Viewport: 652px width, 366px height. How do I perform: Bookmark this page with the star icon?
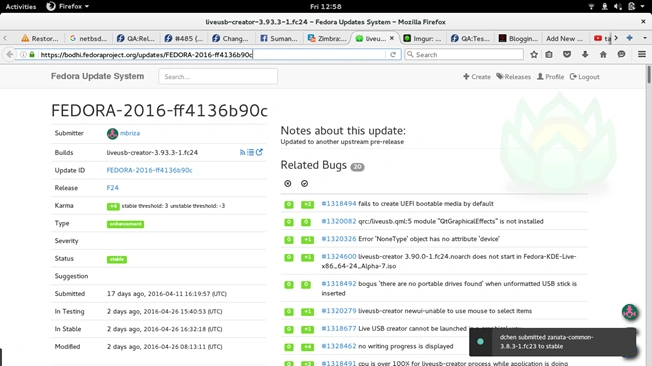(534, 54)
